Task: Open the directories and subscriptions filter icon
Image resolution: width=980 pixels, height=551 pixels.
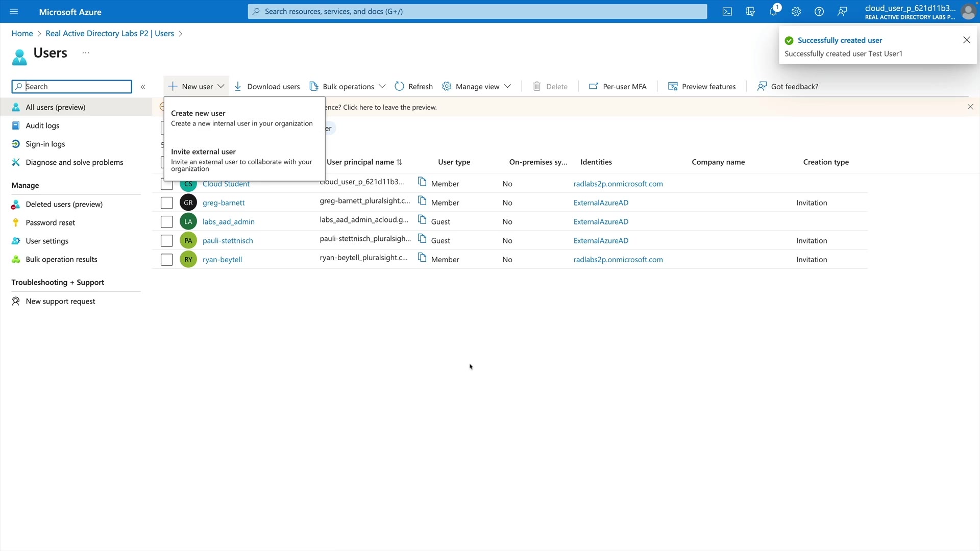Action: (x=750, y=11)
